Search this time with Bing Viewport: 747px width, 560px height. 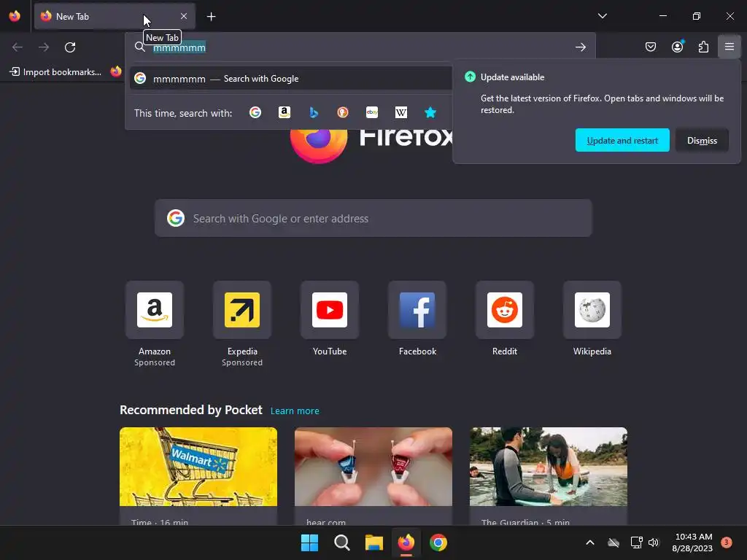314,112
